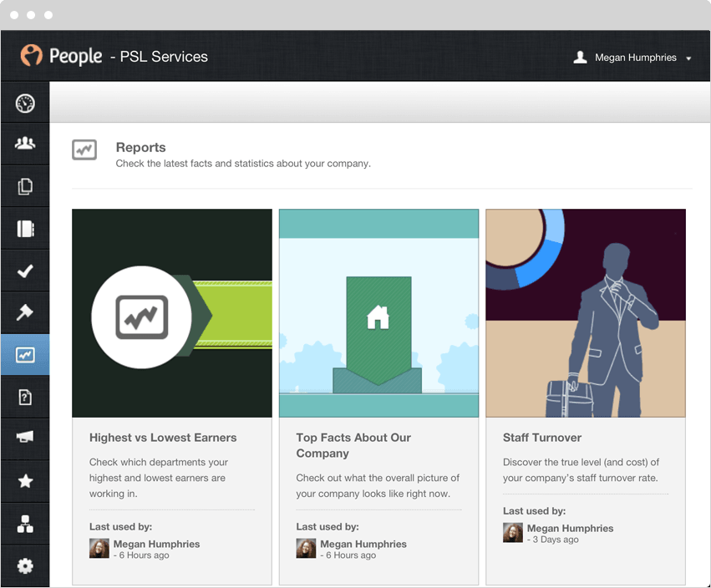Click the checkmark tasks icon in sidebar
Viewport: 711px width, 588px height.
click(x=25, y=271)
